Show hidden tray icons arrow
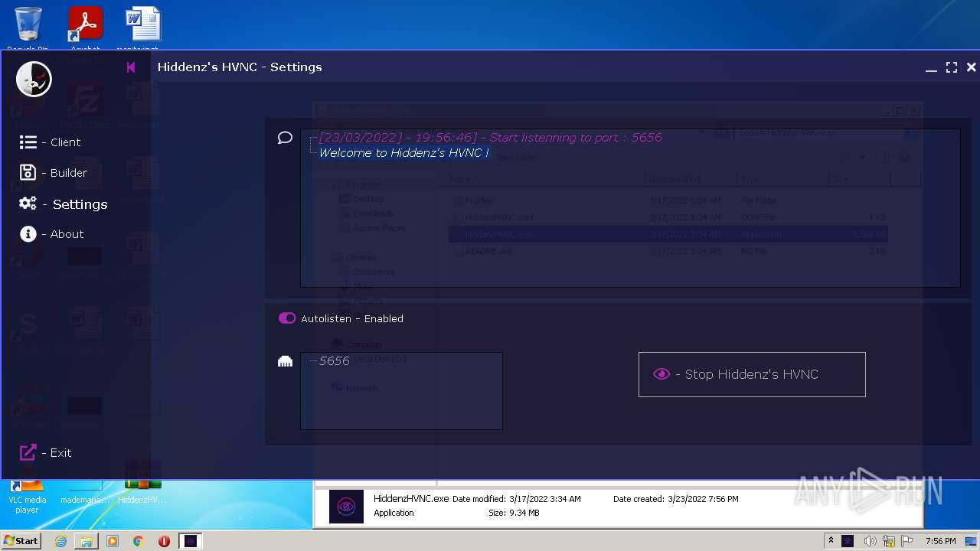 point(831,541)
